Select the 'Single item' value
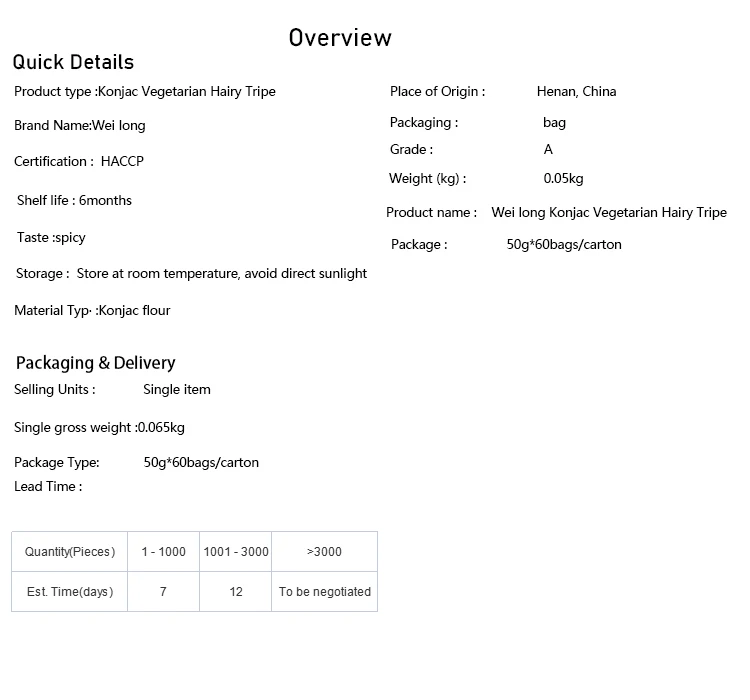This screenshot has width=750, height=700. tap(177, 389)
